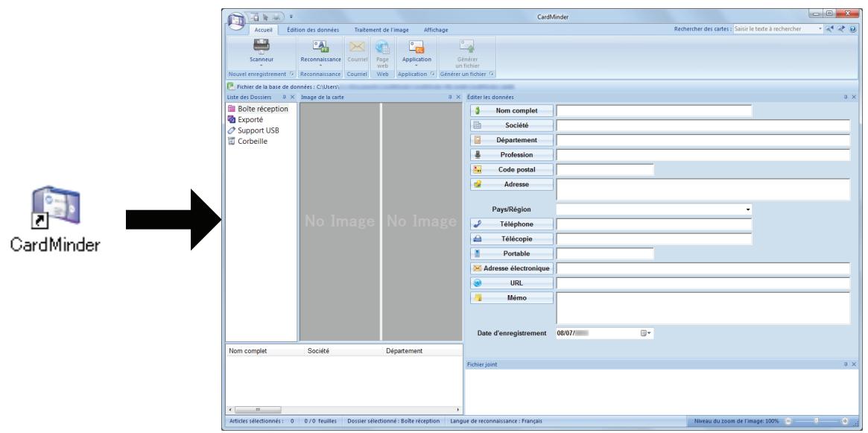Switch to the Accueil tab
The width and height of the screenshot is (868, 433).
(x=264, y=30)
